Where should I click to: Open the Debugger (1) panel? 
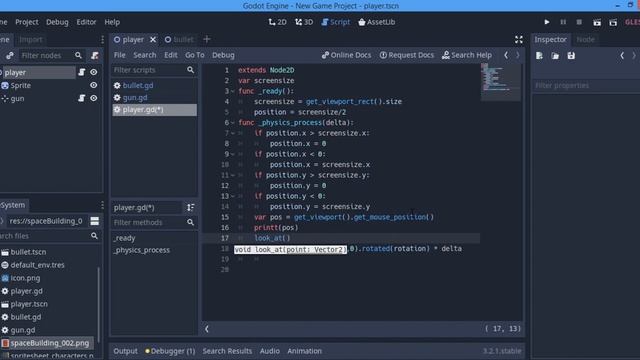click(x=170, y=351)
